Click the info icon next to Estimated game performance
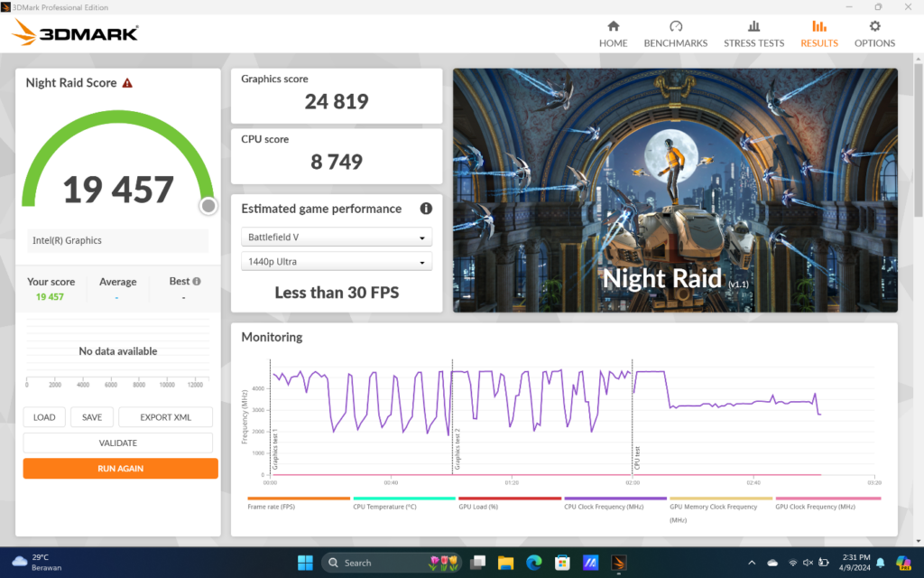This screenshot has width=924, height=578. [x=425, y=209]
